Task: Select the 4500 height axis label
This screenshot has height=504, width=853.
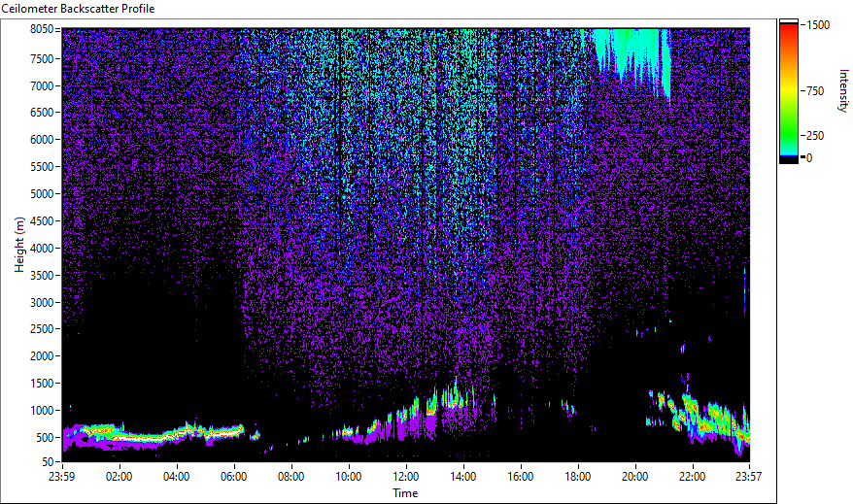Action: [42, 221]
